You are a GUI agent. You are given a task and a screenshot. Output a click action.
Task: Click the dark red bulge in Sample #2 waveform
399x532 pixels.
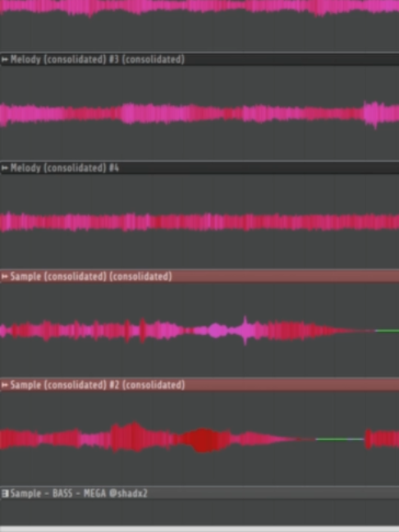203,439
